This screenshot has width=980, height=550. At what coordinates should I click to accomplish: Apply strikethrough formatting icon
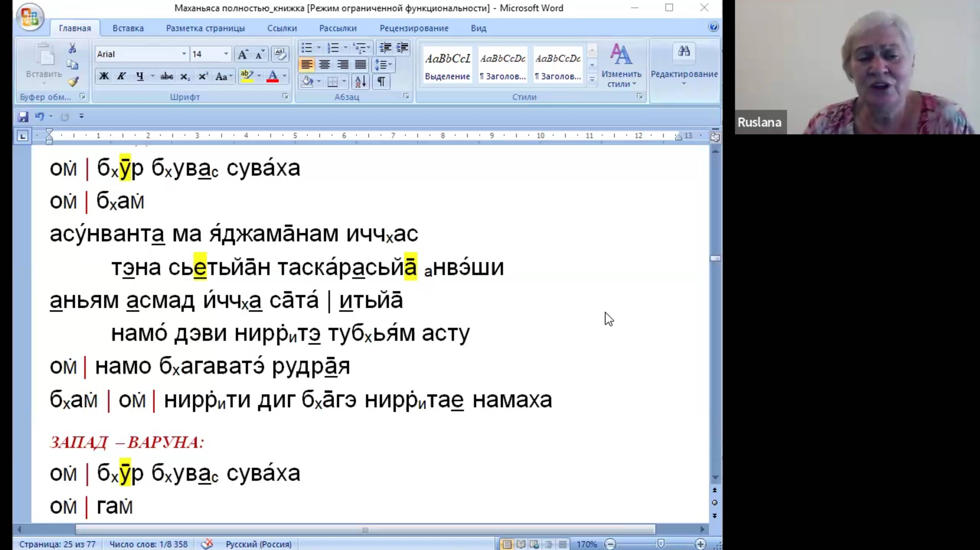tap(166, 76)
